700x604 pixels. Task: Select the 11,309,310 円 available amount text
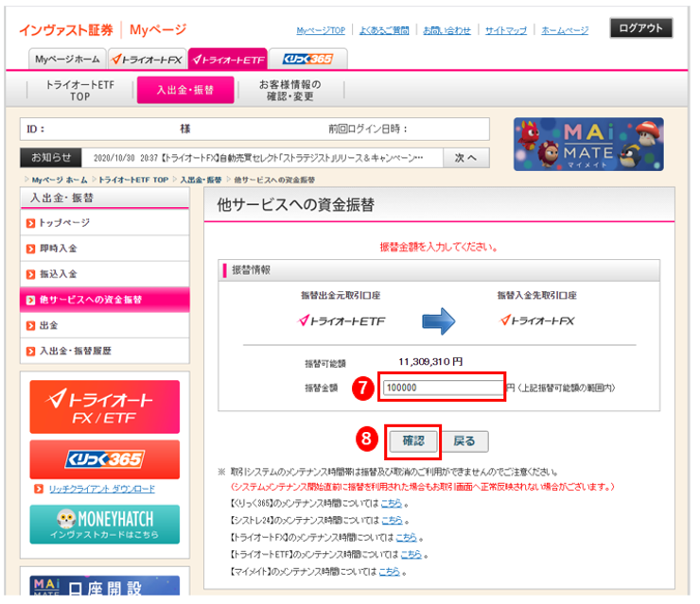[x=430, y=361]
